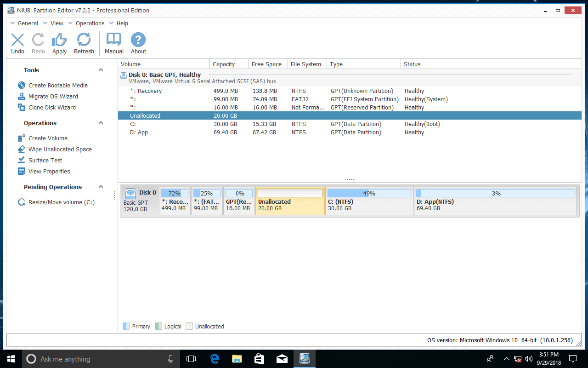Image resolution: width=588 pixels, height=368 pixels.
Task: Select the D: App volume row
Action: pyautogui.click(x=350, y=132)
